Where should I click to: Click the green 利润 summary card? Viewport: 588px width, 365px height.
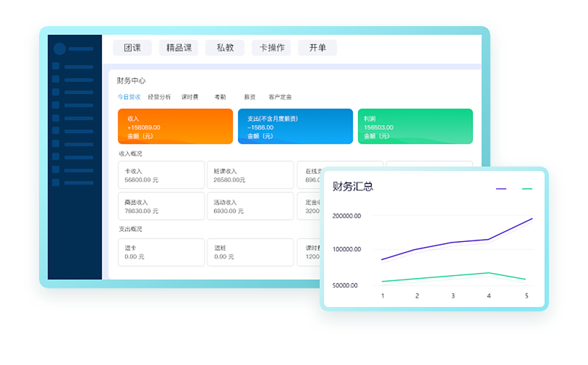click(415, 127)
